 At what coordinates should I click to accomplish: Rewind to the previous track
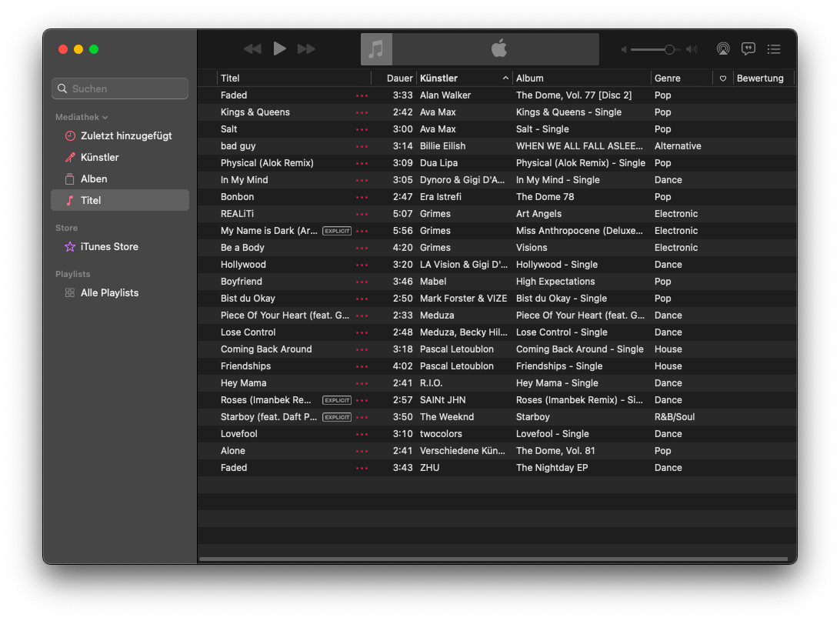(252, 49)
